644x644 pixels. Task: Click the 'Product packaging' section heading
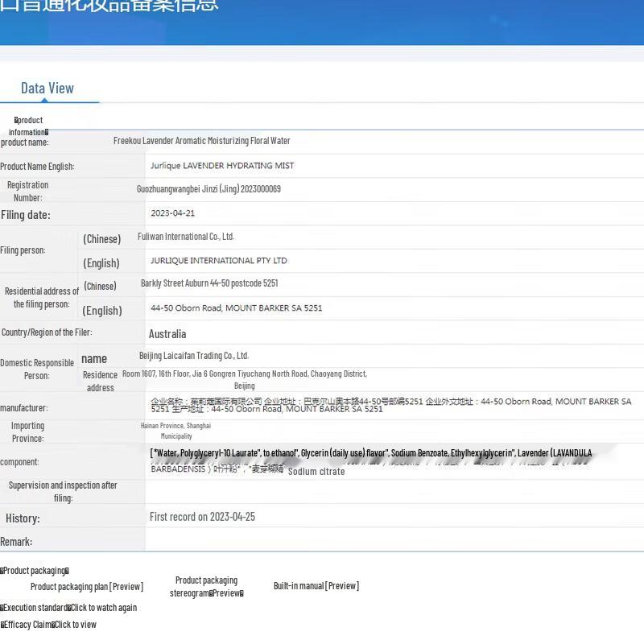coord(35,571)
